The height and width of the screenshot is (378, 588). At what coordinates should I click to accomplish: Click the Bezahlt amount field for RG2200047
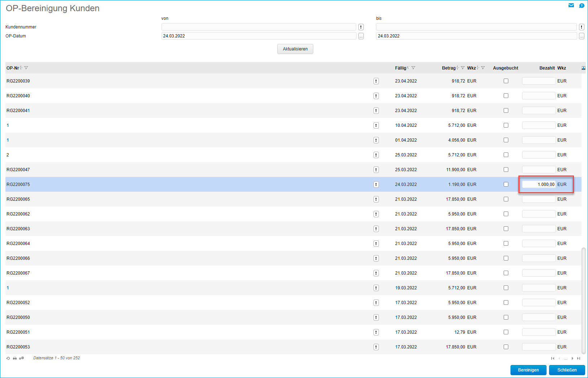(539, 170)
